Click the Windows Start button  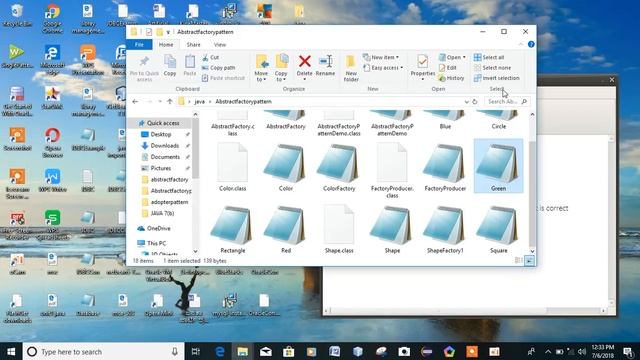tap(11, 351)
